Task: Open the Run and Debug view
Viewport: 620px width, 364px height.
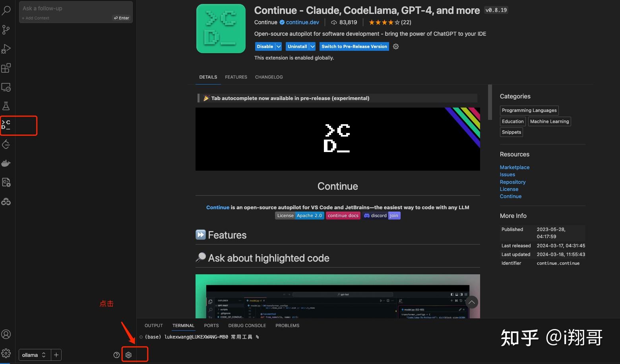Action: [6, 48]
